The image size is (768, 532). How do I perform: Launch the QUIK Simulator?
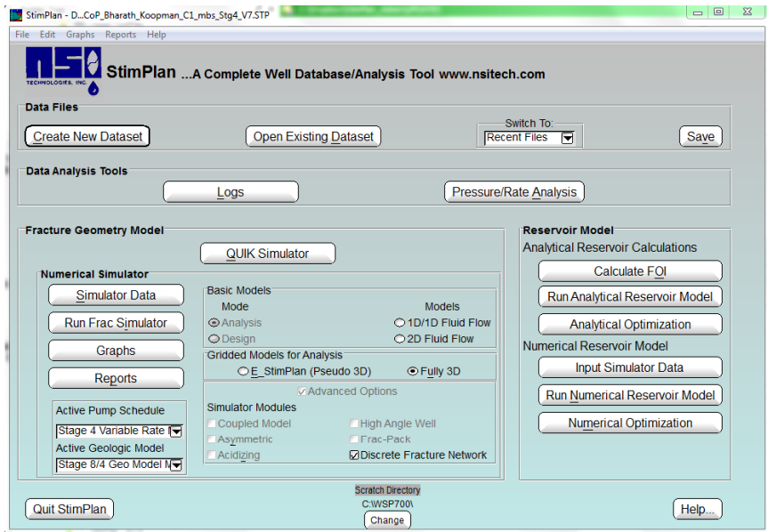coord(267,254)
